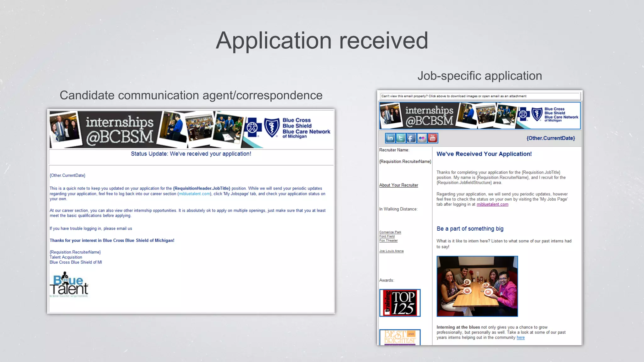
Task: Open the Comerica Park link
Action: [x=390, y=232]
